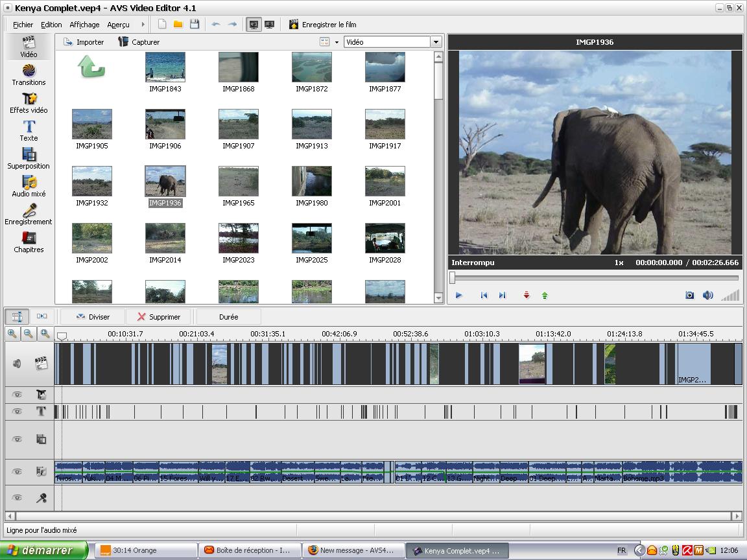Open the Enregistrement voice recording panel
The height and width of the screenshot is (560, 747).
coord(29,214)
